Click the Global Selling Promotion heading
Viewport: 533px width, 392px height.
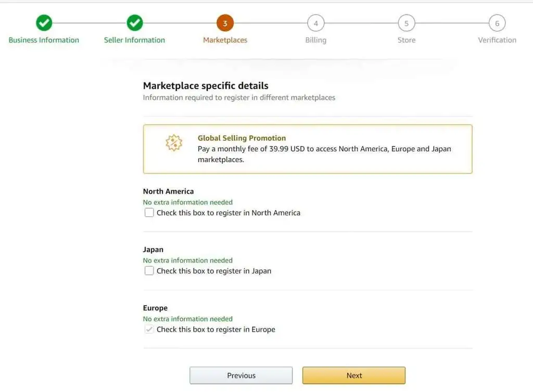[x=242, y=138]
